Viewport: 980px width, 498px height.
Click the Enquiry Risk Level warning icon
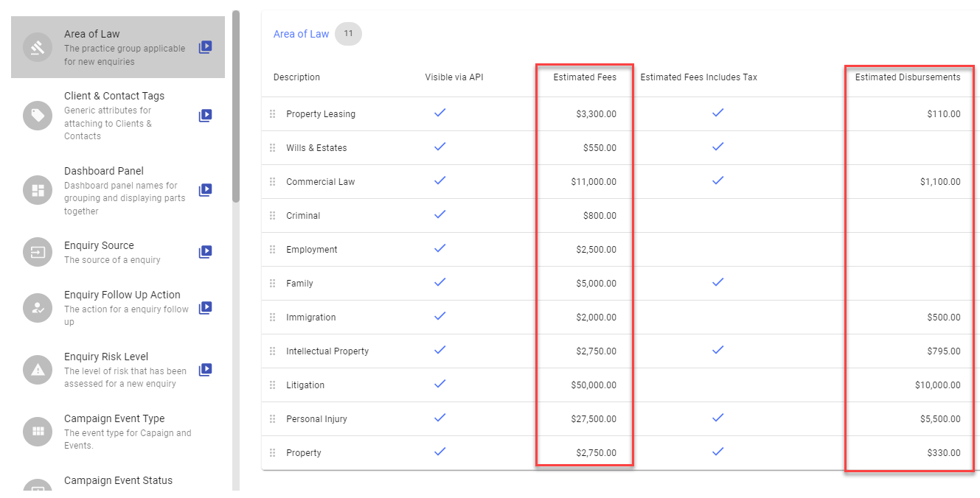(38, 370)
